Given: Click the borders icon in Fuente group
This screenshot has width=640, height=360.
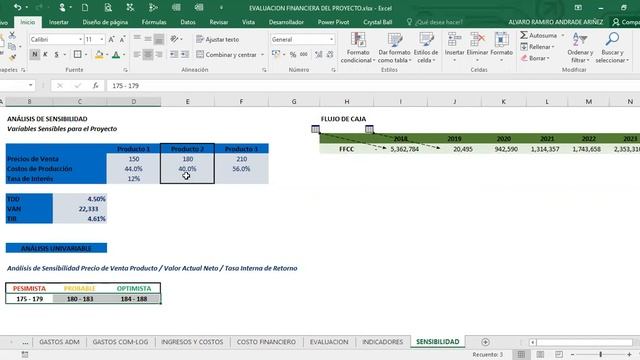Looking at the screenshot, I should tap(77, 54).
